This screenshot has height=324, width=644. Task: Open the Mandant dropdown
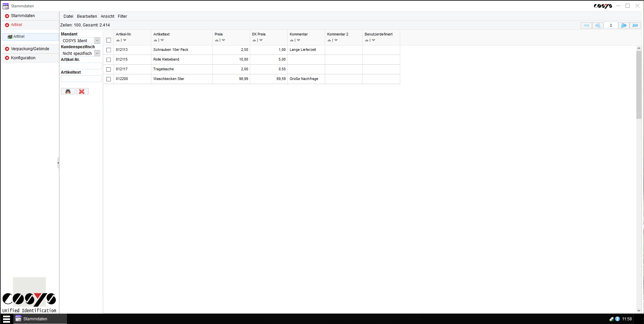pyautogui.click(x=97, y=40)
